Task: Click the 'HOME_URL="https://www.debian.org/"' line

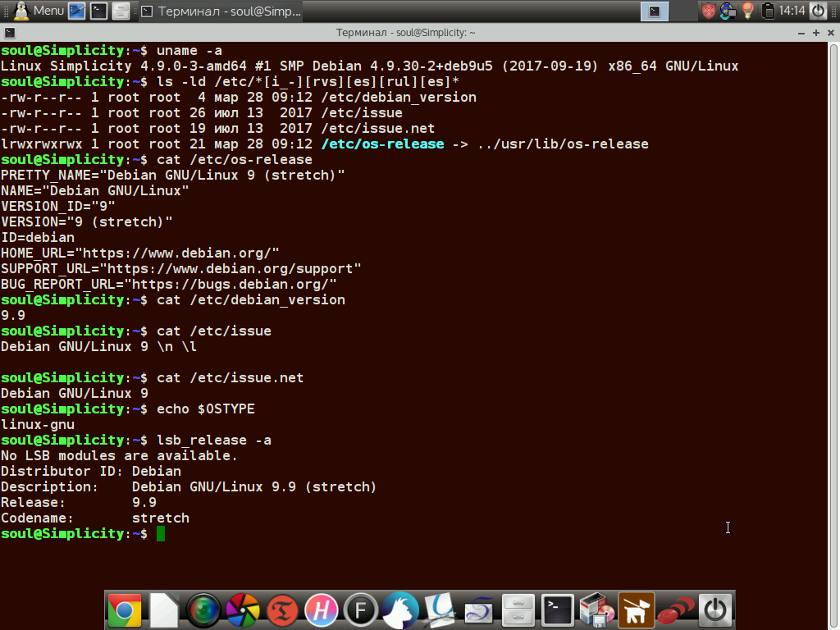Action: pyautogui.click(x=139, y=253)
